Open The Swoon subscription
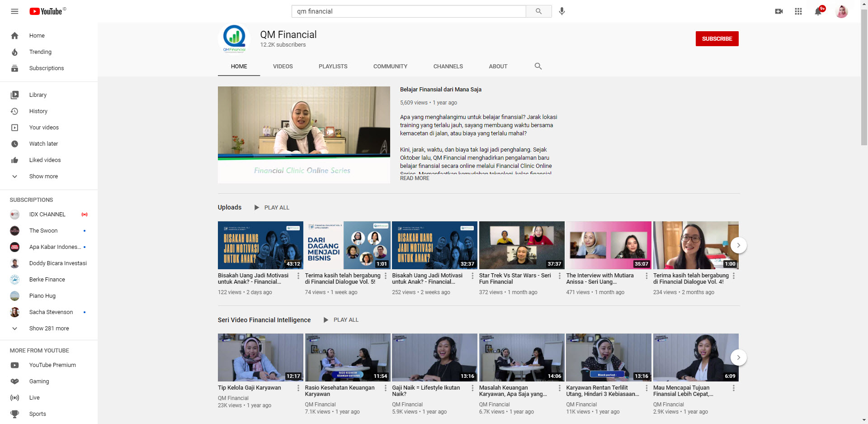868x424 pixels. pyautogui.click(x=49, y=231)
